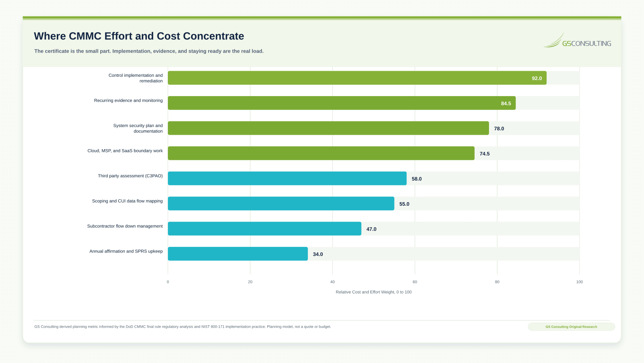Screen dimensions: 644x363
Task: Click the x-axis tick label '40'
Action: [332, 282]
